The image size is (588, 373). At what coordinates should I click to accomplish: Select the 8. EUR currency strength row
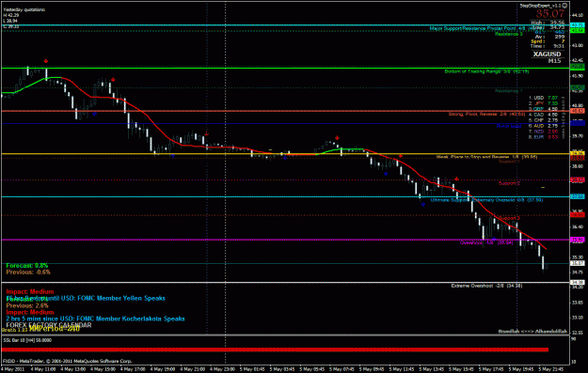pos(544,137)
